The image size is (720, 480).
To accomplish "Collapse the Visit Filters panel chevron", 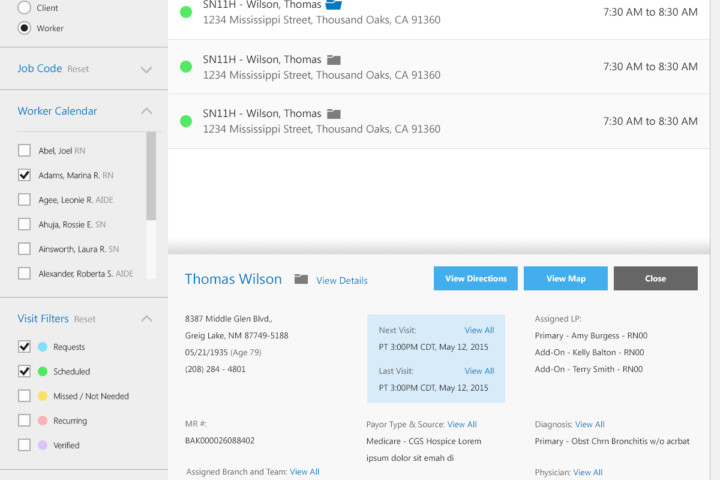I will coord(146,319).
